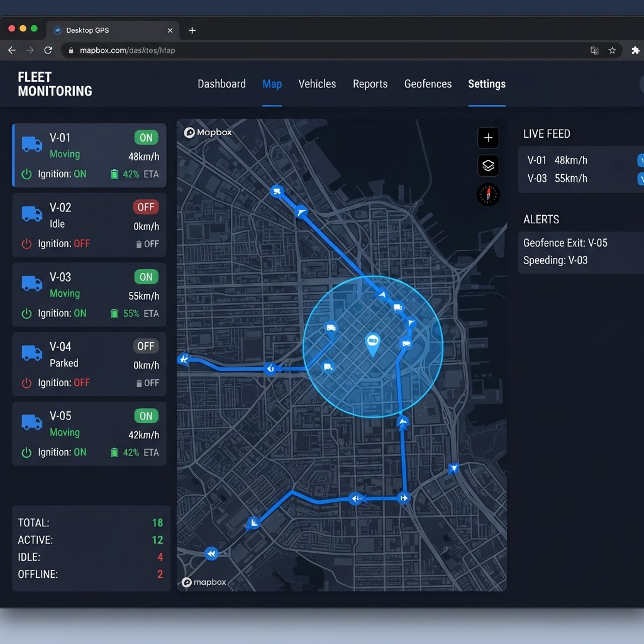The height and width of the screenshot is (644, 644).
Task: Switch to the Vehicles tab
Action: tap(317, 84)
